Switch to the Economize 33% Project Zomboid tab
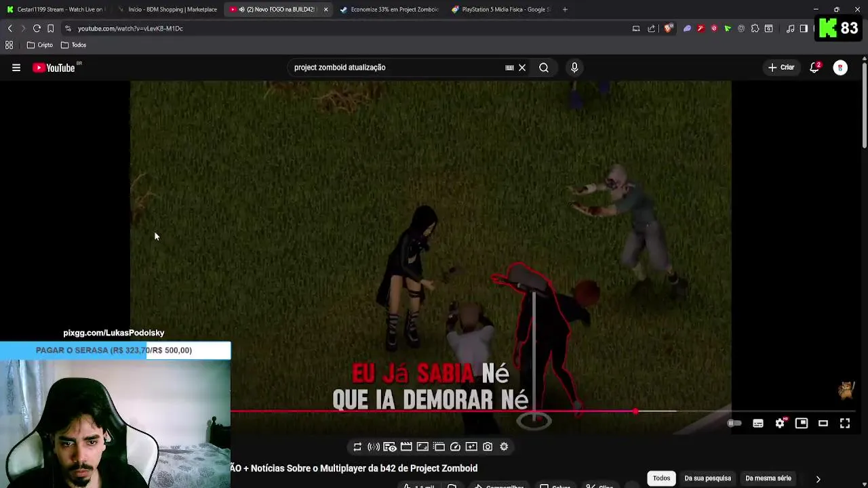Screen dimensions: 868x488 coord(389,9)
